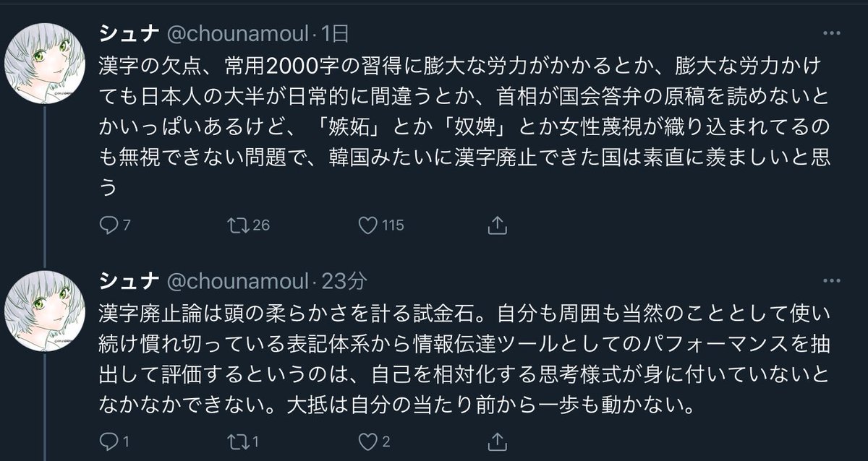Viewport: 868px width, 461px height.
Task: Retweet the first tweet with 26 retweets
Action: 237,225
